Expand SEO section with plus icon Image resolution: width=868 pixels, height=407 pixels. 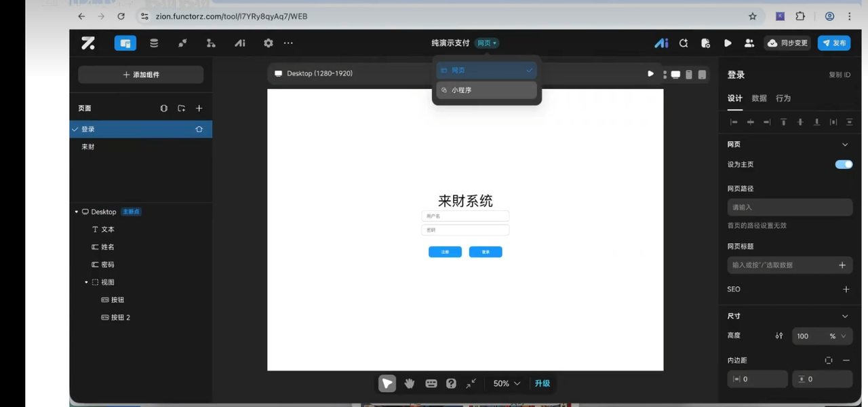(846, 289)
